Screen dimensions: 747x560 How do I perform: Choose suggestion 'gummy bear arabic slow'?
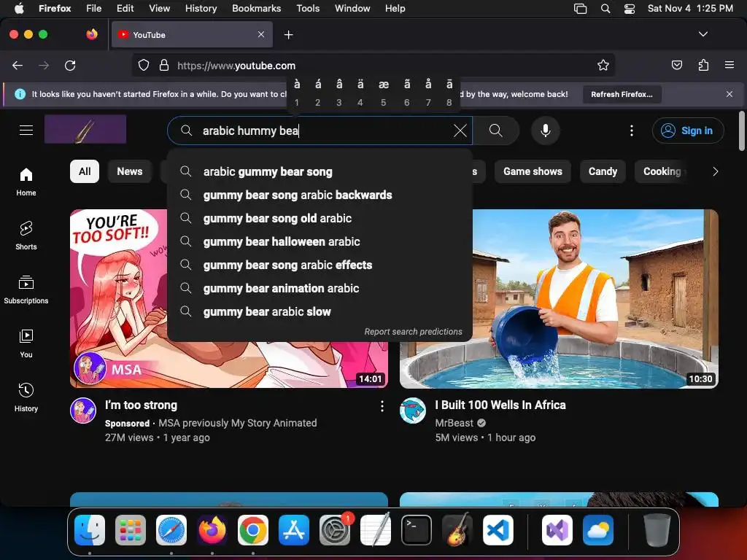pyautogui.click(x=320, y=312)
